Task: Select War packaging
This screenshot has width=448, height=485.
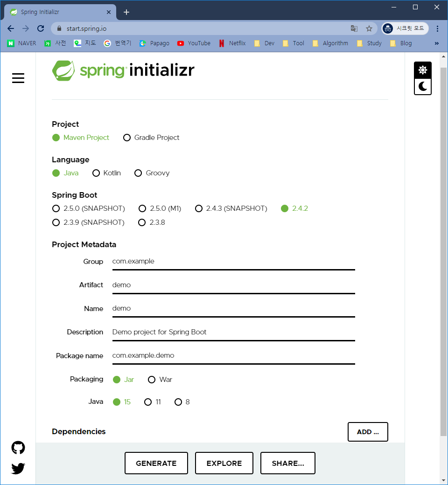Action: (160, 380)
